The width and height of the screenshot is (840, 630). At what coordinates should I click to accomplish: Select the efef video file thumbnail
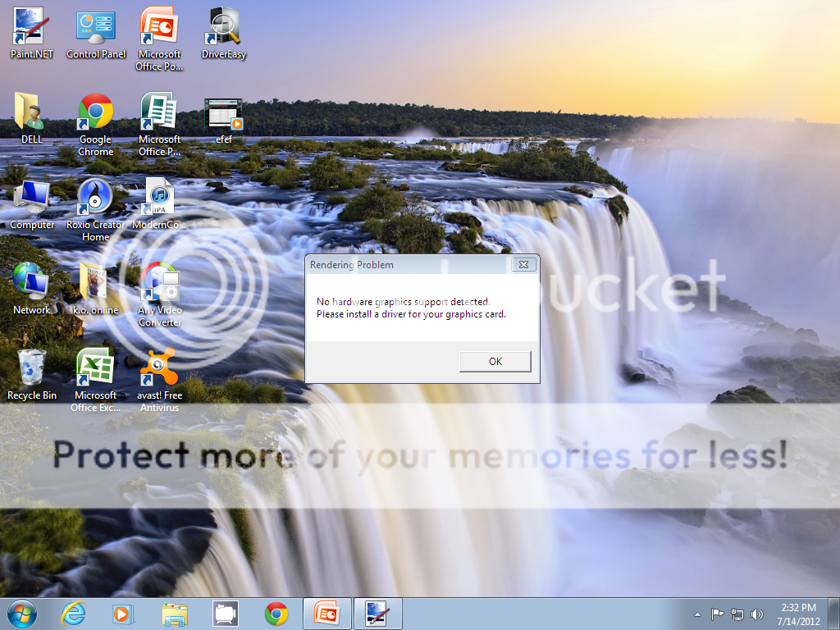pos(223,113)
